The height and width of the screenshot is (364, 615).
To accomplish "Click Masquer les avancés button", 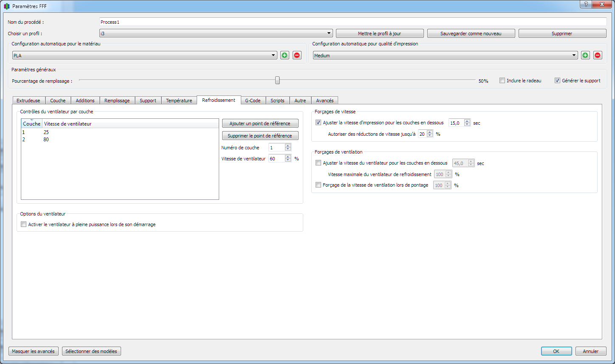I will (x=33, y=351).
